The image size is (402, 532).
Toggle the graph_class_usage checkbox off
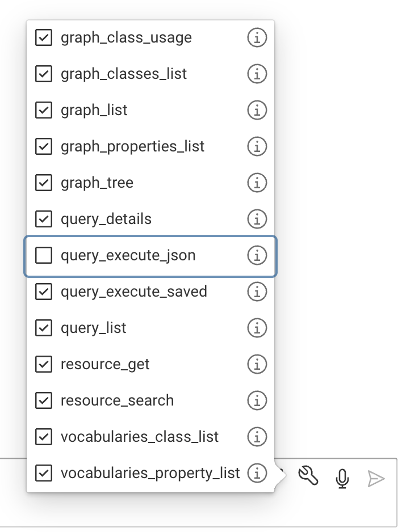[x=44, y=38]
